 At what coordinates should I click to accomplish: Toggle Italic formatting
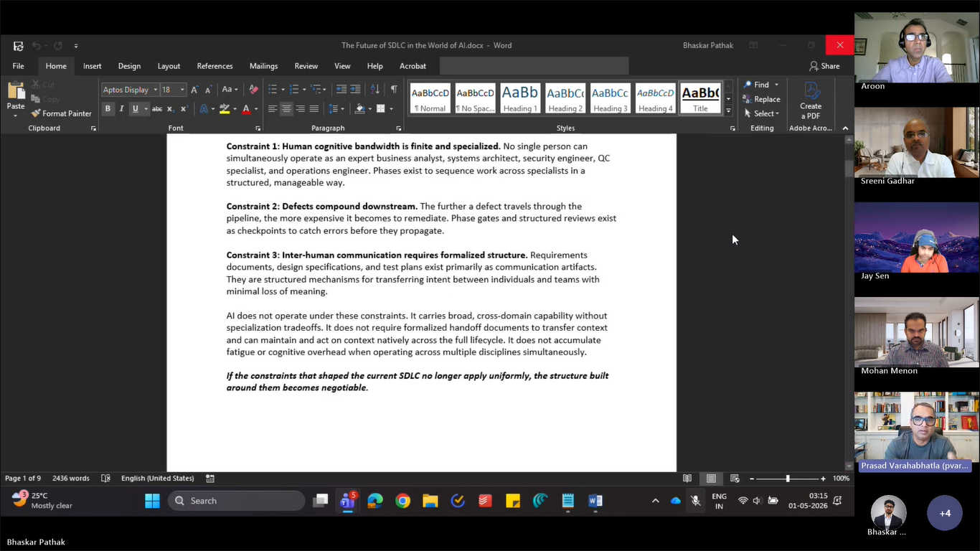pyautogui.click(x=121, y=109)
